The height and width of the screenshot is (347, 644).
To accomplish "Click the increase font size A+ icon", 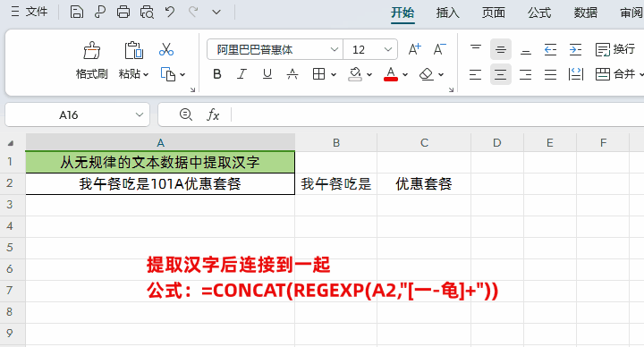I will [x=414, y=50].
